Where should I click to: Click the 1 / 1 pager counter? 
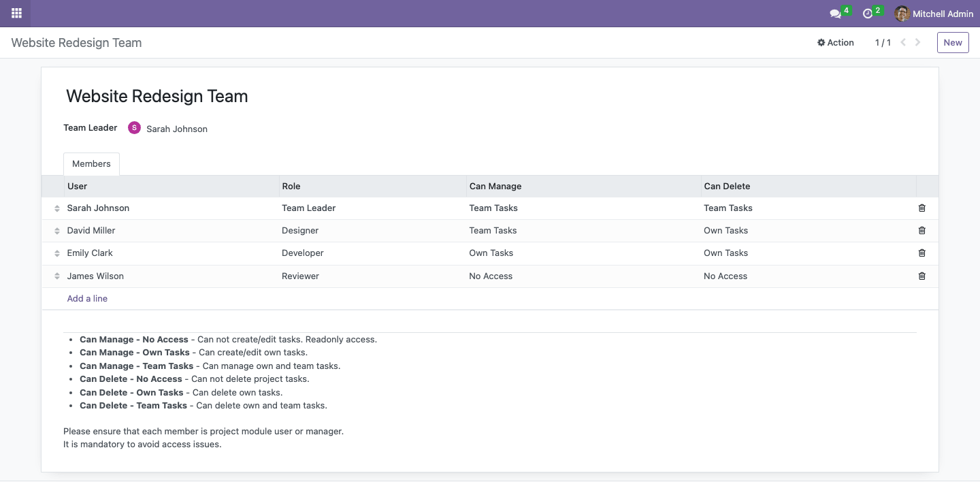click(883, 42)
